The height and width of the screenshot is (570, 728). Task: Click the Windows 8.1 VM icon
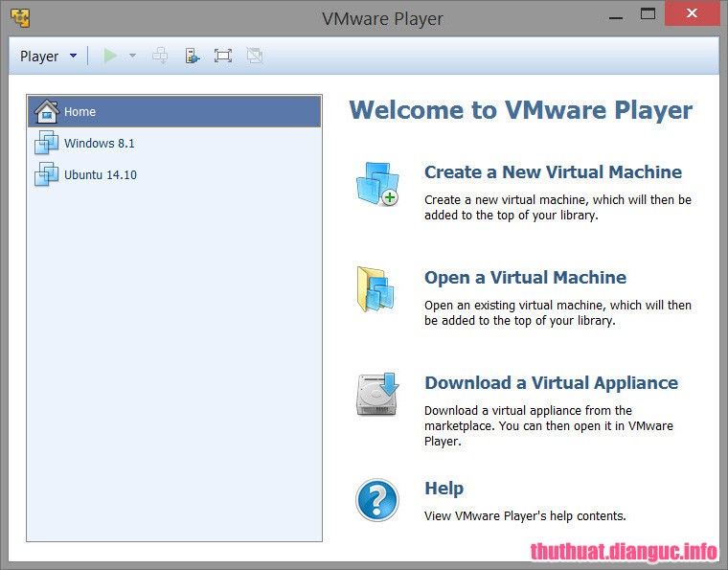click(x=46, y=143)
